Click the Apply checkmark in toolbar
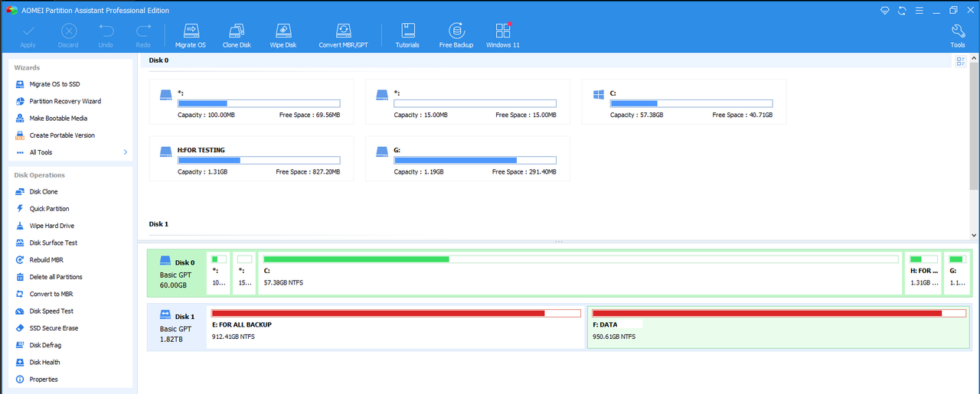980x394 pixels. [28, 31]
